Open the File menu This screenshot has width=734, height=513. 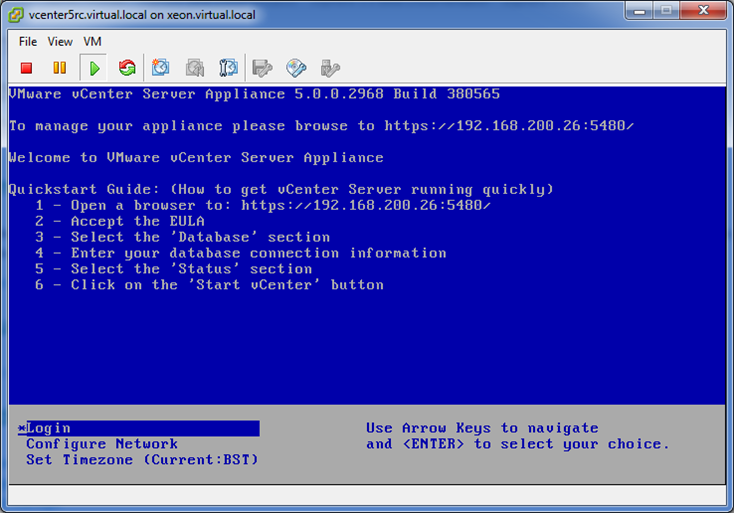click(x=28, y=42)
